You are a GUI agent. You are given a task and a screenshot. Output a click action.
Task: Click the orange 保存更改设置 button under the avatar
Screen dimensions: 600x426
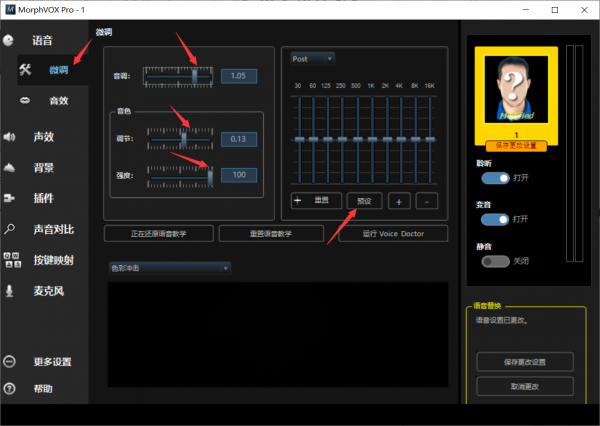[516, 146]
